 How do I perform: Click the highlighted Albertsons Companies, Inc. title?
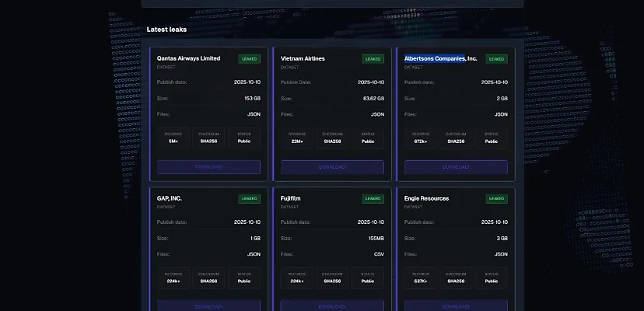(x=440, y=58)
